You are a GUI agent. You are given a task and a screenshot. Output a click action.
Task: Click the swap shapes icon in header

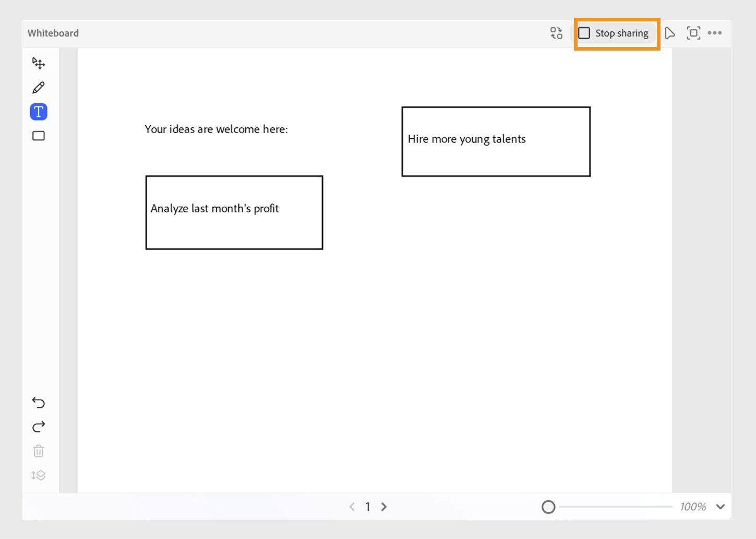coord(556,33)
